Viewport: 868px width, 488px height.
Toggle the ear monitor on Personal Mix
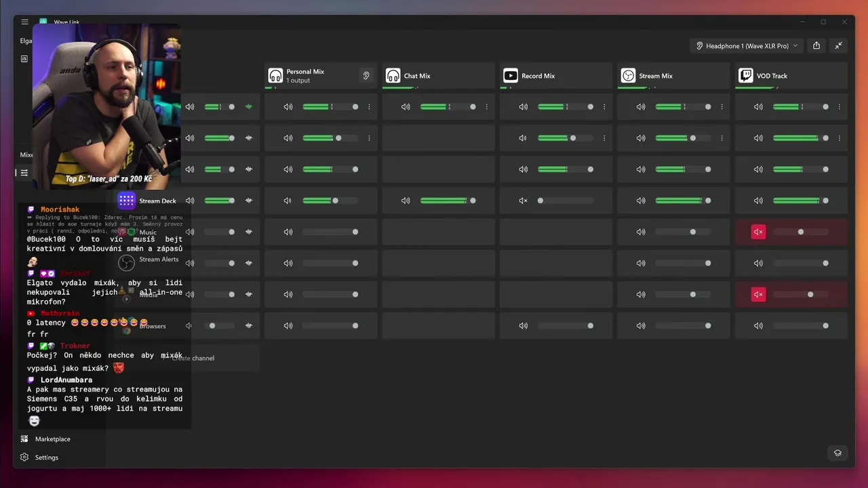tap(366, 75)
